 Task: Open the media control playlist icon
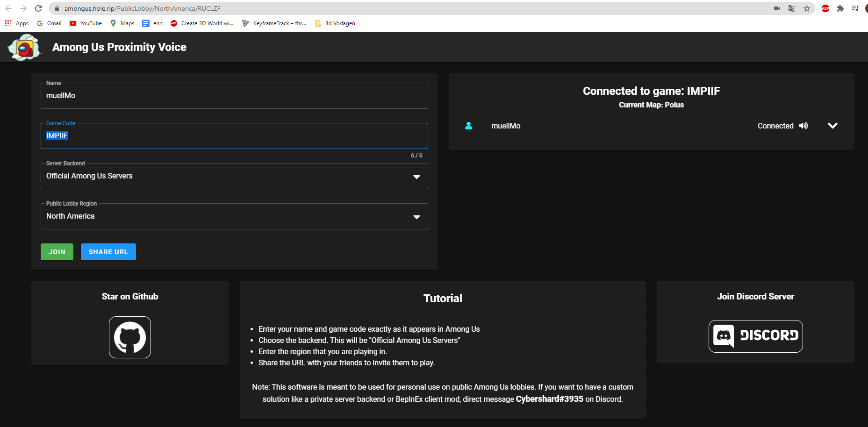(855, 8)
